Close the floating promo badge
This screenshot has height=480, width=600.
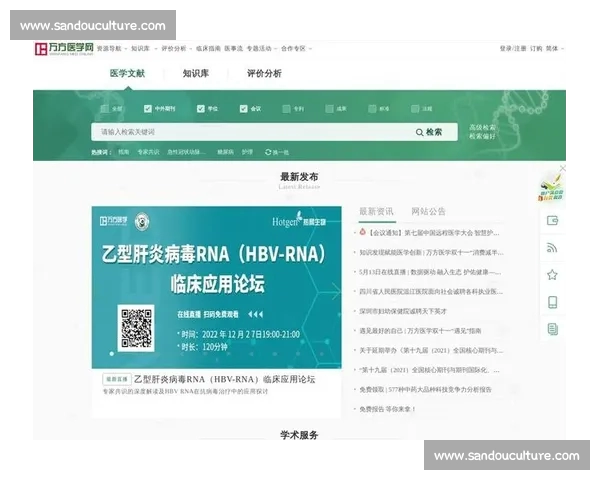coord(563,168)
